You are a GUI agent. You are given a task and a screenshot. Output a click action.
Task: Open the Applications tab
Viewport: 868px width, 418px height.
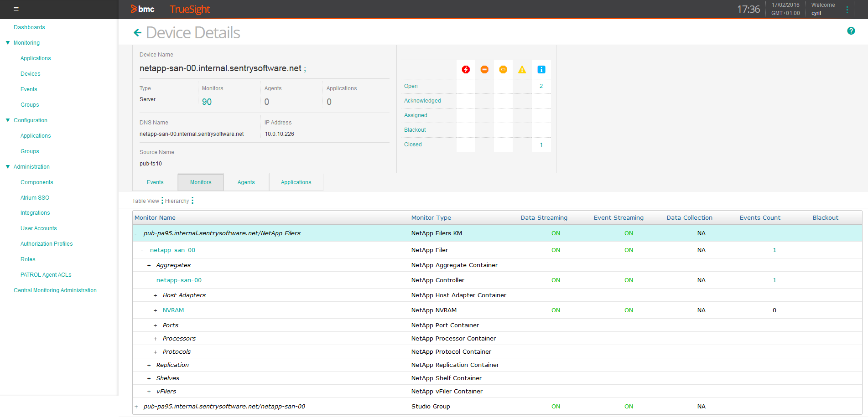(296, 182)
